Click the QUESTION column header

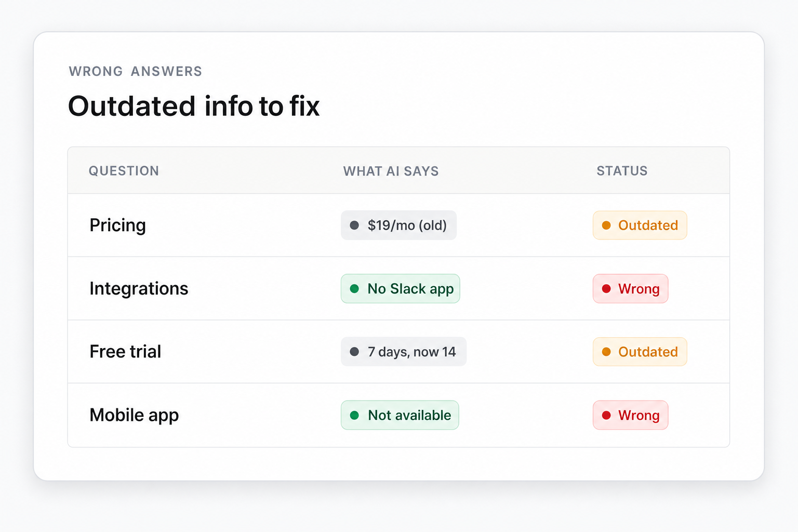[x=124, y=171]
